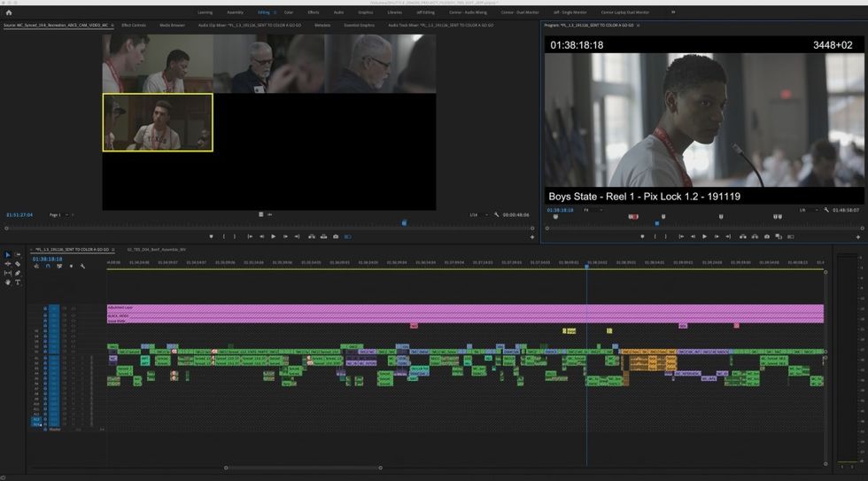Toggle timeline snapping magnet

tap(48, 267)
